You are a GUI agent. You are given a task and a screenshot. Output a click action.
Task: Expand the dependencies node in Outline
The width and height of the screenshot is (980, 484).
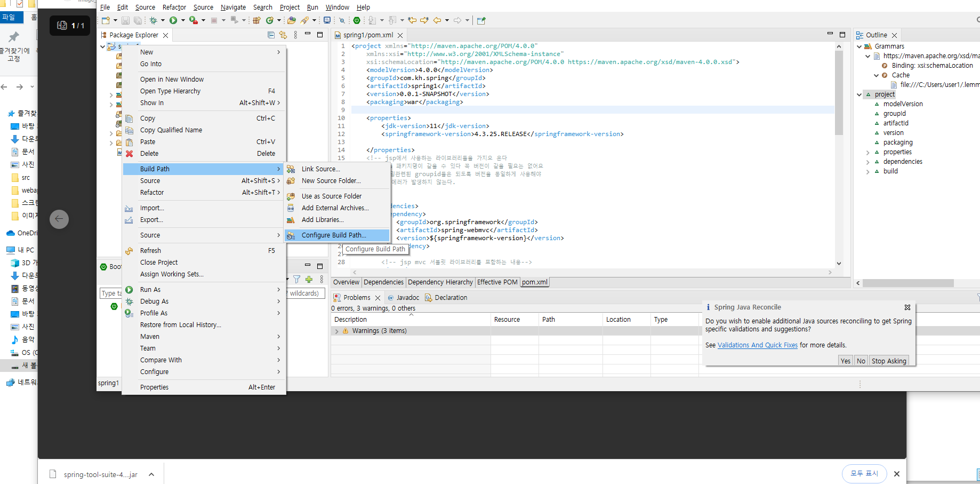tap(868, 162)
